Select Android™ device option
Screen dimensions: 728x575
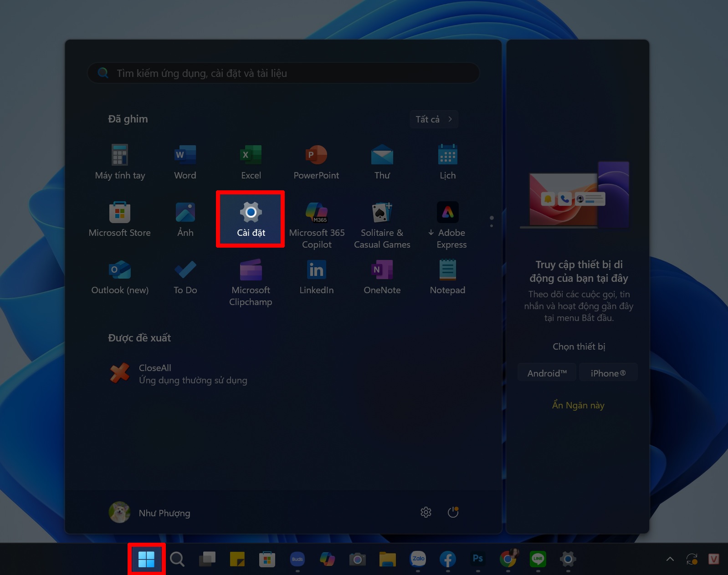tap(547, 373)
